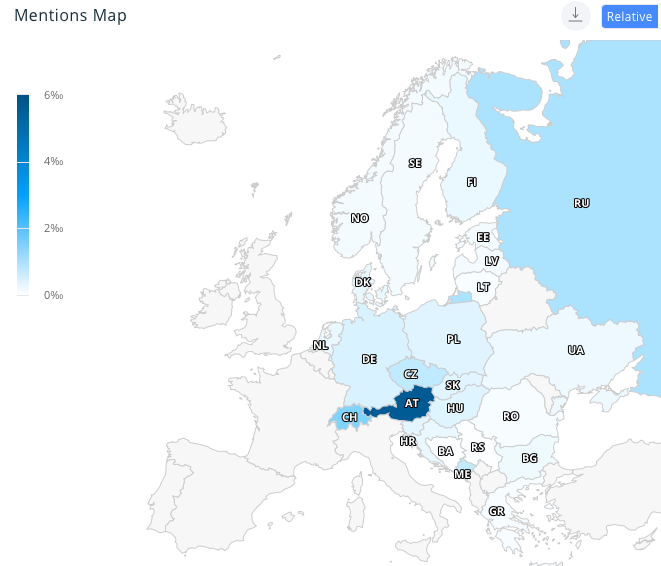Select Poland (PL) country region

coord(453,339)
